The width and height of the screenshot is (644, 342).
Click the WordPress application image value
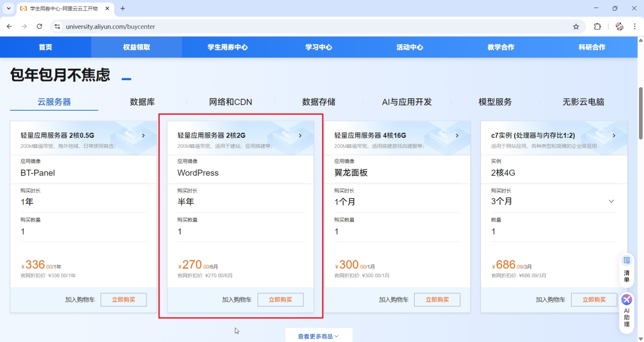pyautogui.click(x=198, y=173)
